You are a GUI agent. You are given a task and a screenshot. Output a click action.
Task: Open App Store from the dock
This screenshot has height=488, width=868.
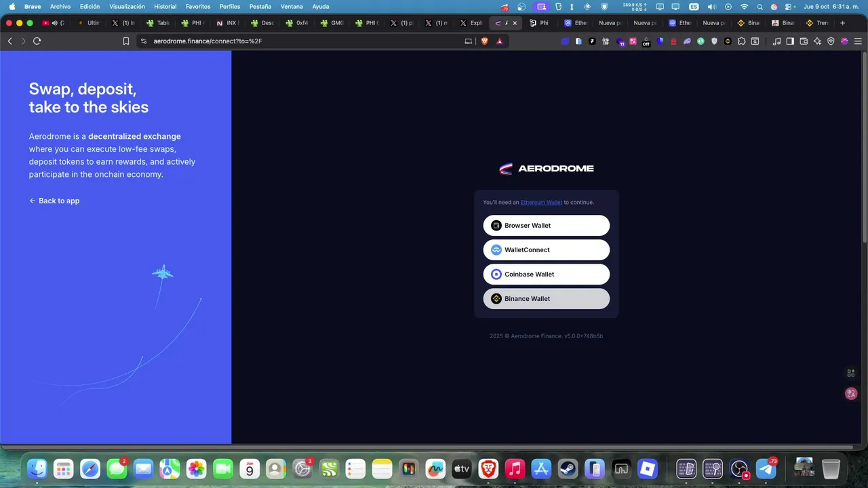click(x=541, y=468)
